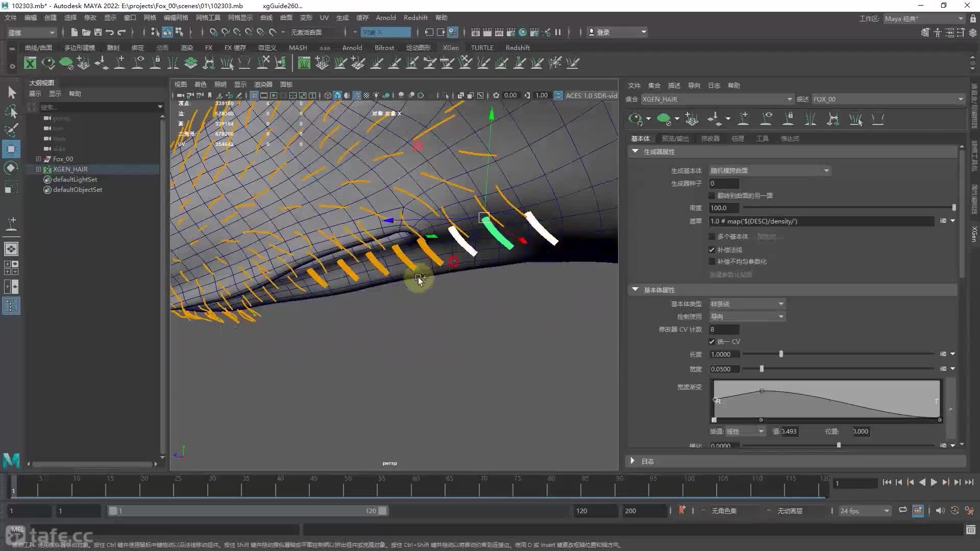Click the 密度 slider handle
980x551 pixels.
pyautogui.click(x=954, y=208)
